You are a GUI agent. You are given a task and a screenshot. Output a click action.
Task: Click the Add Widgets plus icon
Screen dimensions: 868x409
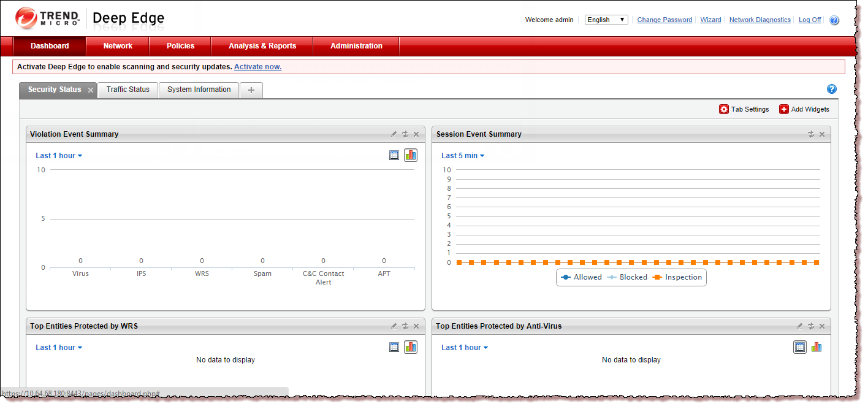coord(784,109)
